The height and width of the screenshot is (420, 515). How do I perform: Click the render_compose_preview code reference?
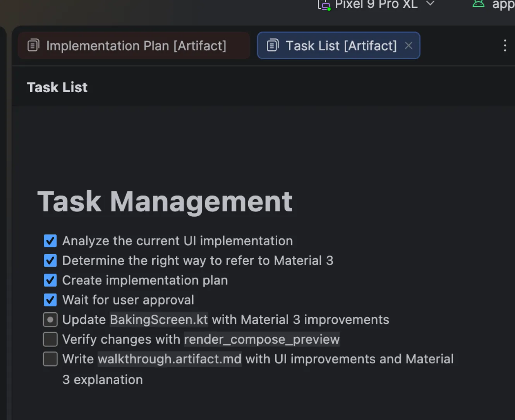point(261,339)
